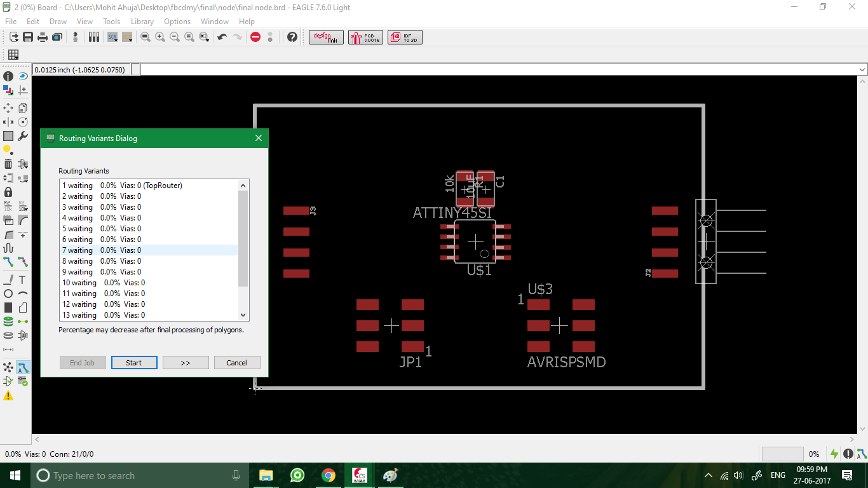This screenshot has height=488, width=868.
Task: Open the Options menu
Action: tap(177, 22)
